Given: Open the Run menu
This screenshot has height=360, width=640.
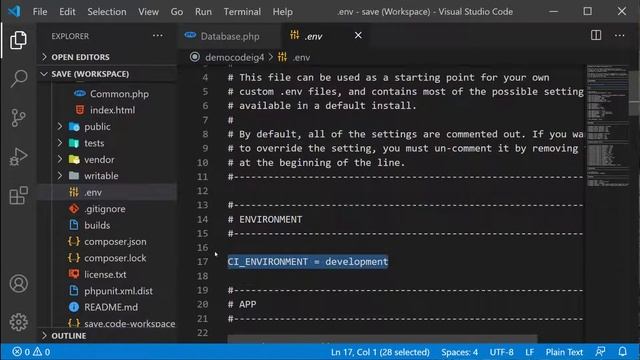Looking at the screenshot, I should click(x=203, y=11).
